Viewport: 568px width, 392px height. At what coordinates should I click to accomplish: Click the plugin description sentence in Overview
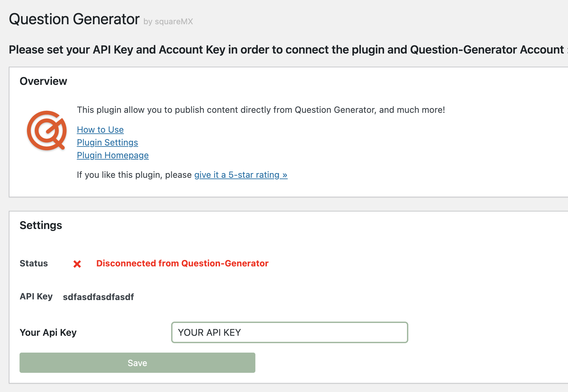[261, 110]
